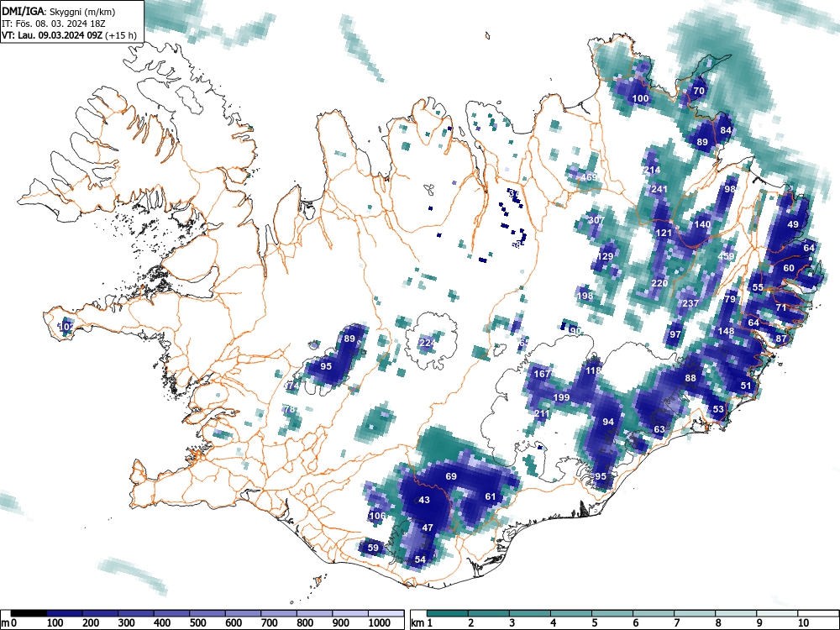Click the '5' label on the km legend
Image resolution: width=840 pixels, height=630 pixels.
click(x=594, y=623)
